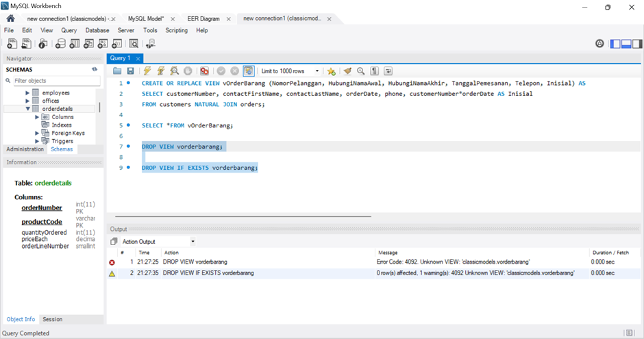Execute the selected SQL statements
Image resolution: width=644 pixels, height=339 pixels.
[147, 71]
